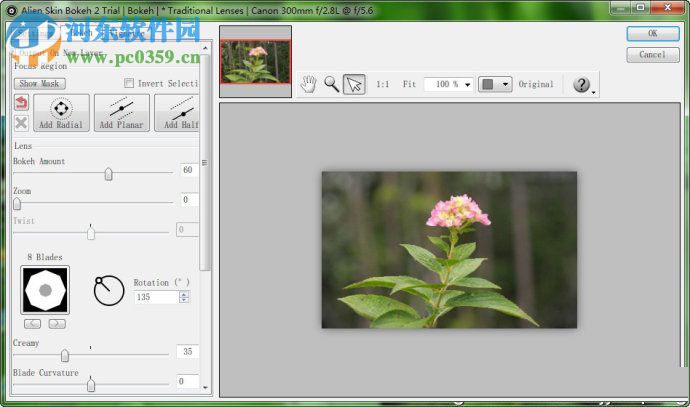
Task: Click the Bokeh Amount value field
Action: tap(190, 170)
